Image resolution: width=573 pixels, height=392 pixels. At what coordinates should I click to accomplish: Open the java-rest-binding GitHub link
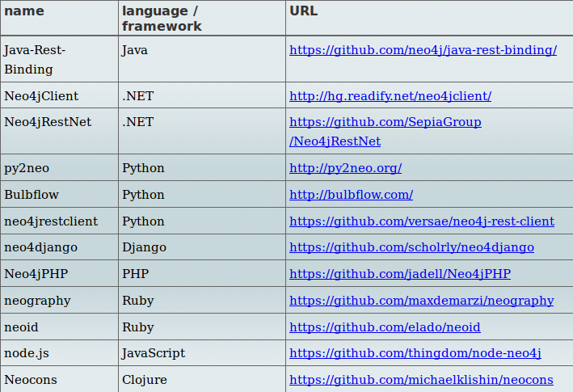point(423,50)
